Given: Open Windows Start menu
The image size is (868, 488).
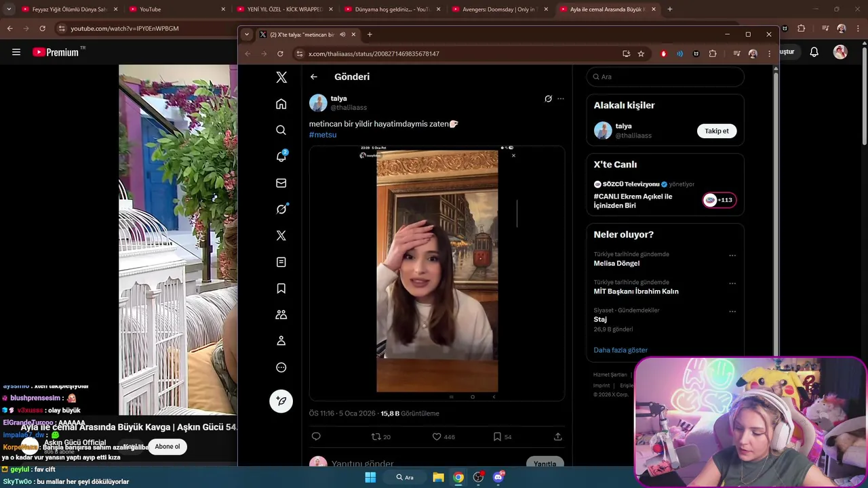Looking at the screenshot, I should (x=370, y=477).
